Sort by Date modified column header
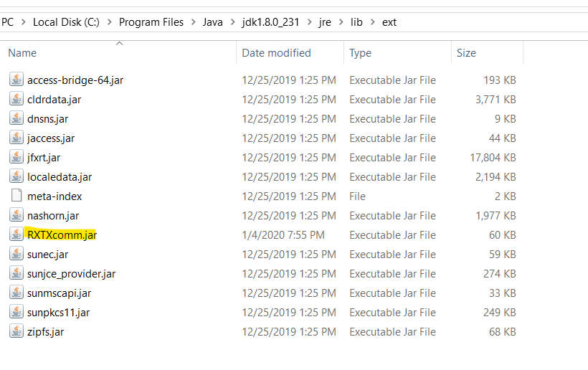This screenshot has width=588, height=370. coord(276,53)
